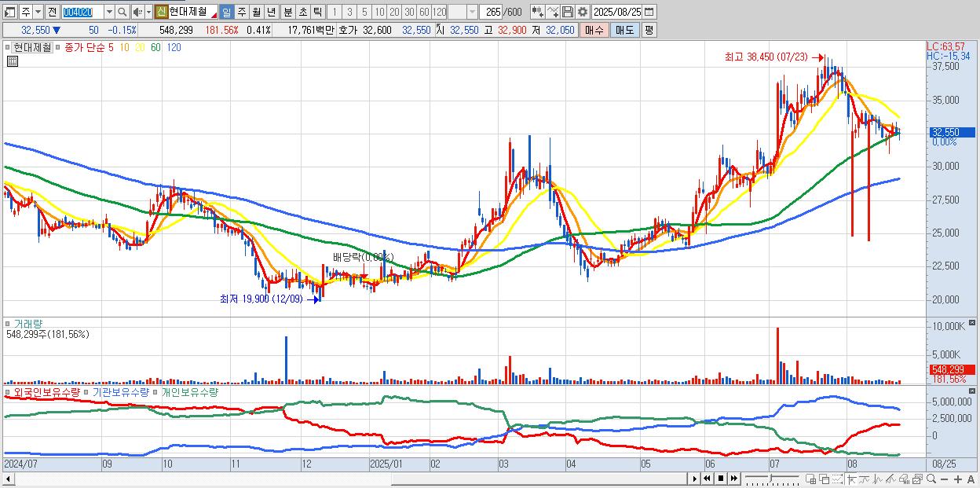Click the 현대제철 chart legend label

(31, 47)
